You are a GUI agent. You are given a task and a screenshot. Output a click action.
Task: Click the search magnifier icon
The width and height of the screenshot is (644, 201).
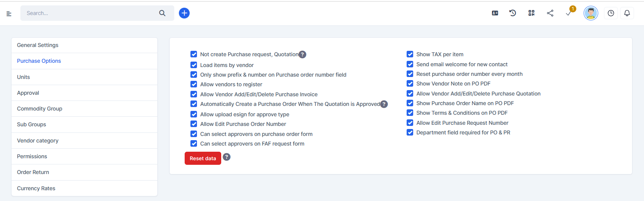tap(162, 13)
